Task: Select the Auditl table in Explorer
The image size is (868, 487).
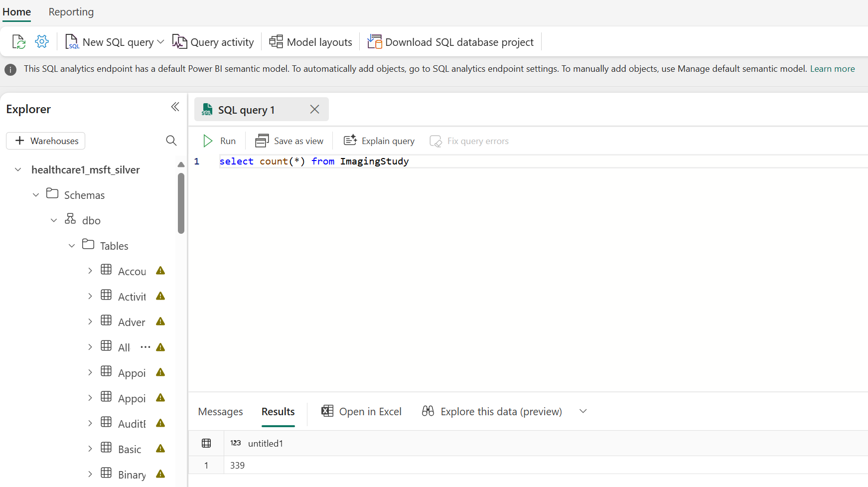Action: coord(132,424)
